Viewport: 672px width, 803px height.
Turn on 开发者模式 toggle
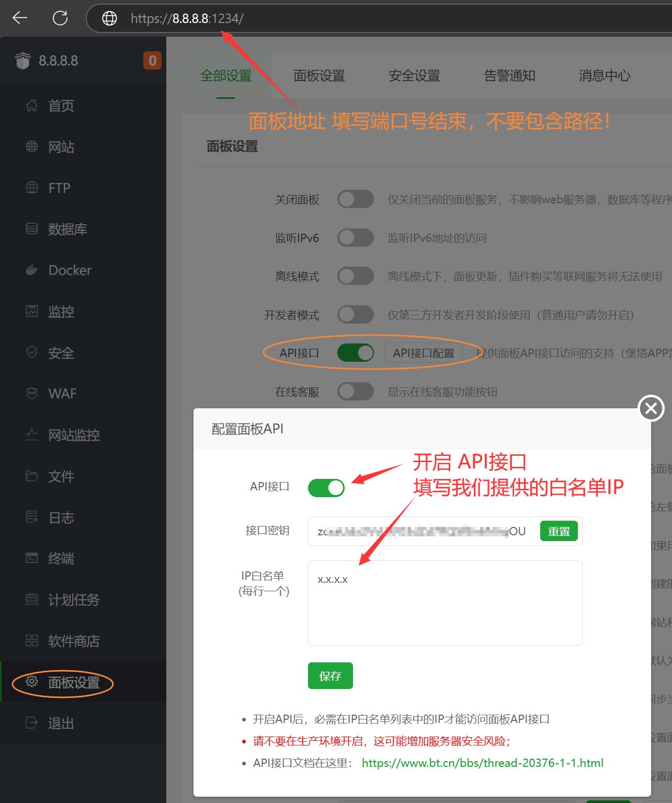click(x=355, y=315)
